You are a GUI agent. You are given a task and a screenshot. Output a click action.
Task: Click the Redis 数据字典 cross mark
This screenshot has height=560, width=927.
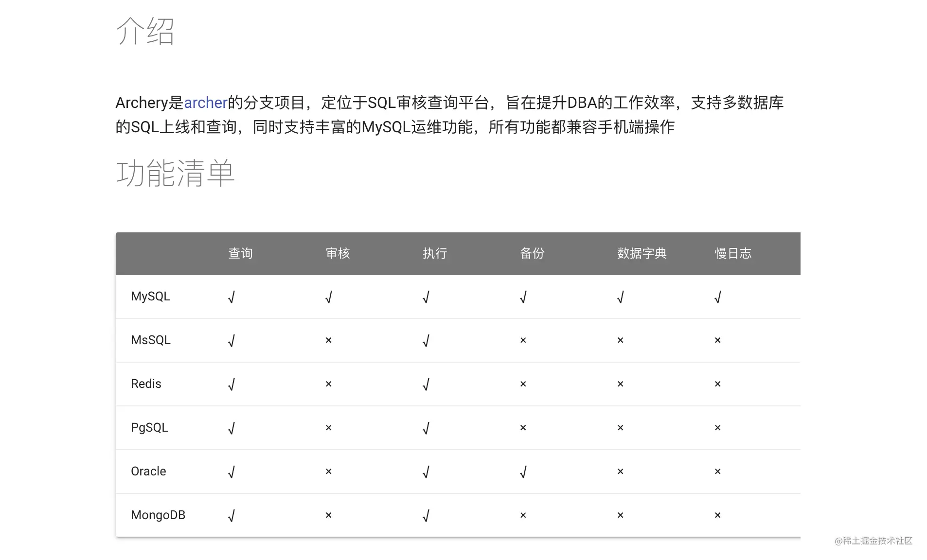[621, 384]
